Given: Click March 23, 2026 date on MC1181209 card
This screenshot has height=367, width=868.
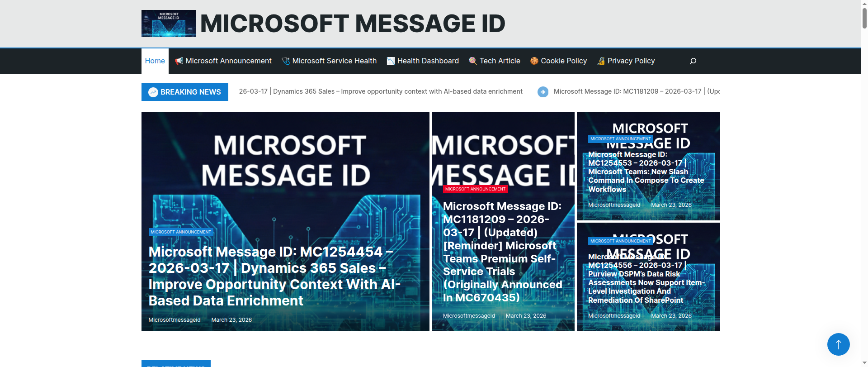Looking at the screenshot, I should 526,316.
